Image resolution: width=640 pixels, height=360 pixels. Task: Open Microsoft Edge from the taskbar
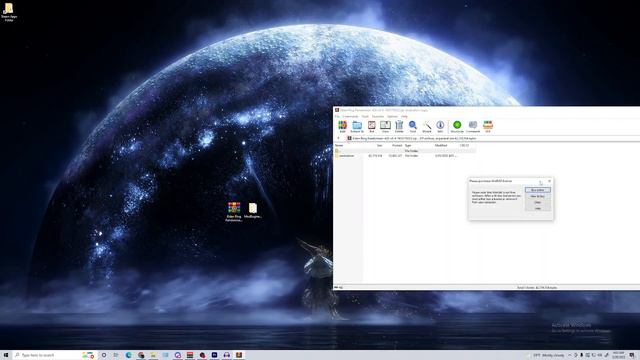(129, 355)
